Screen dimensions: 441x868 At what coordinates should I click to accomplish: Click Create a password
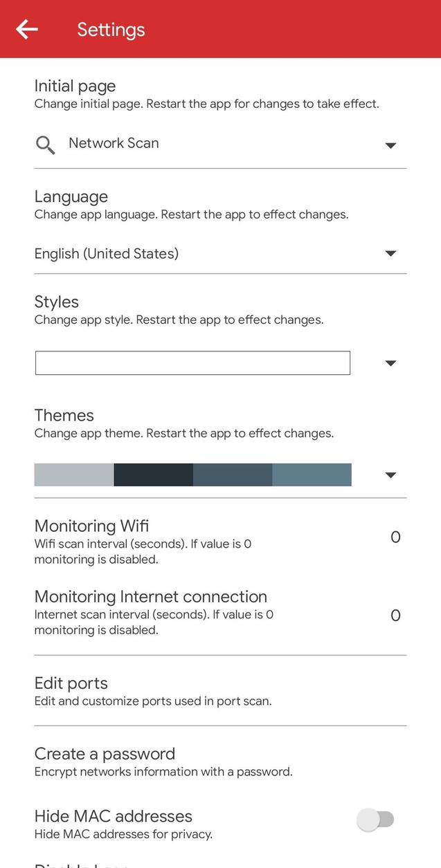click(x=105, y=754)
